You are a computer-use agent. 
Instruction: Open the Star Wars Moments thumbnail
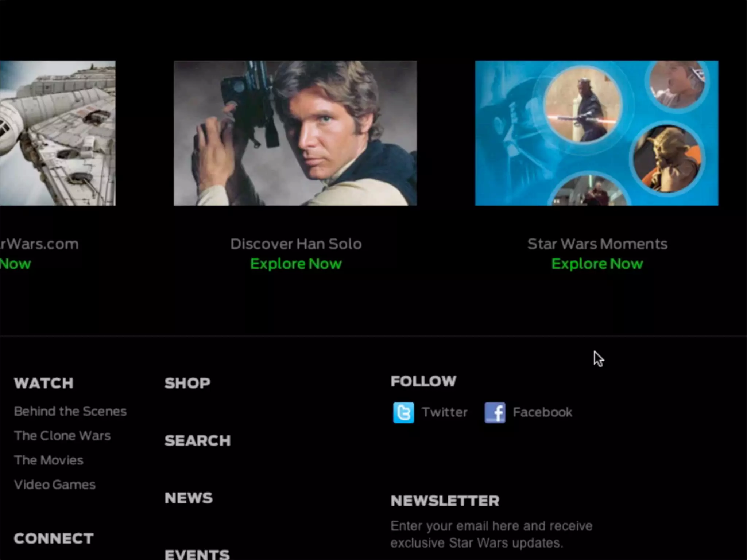tap(596, 133)
